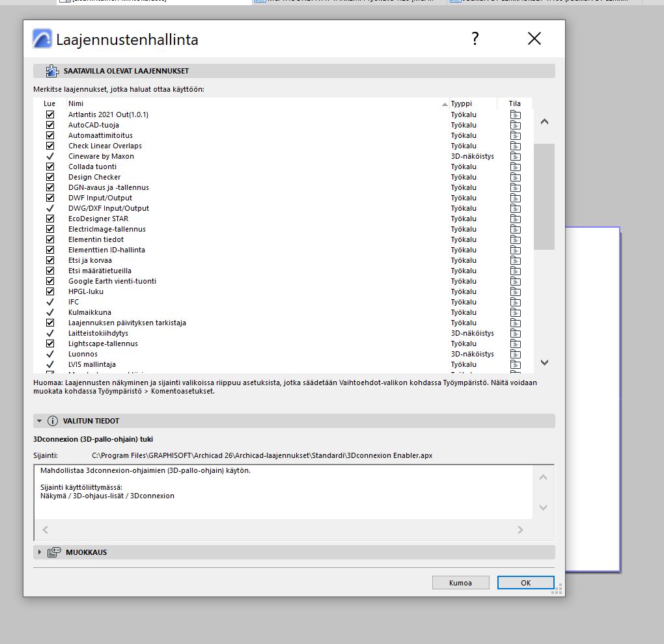Image resolution: width=664 pixels, height=644 pixels.
Task: Click the status icon for Cineware by Maxon
Action: [515, 156]
